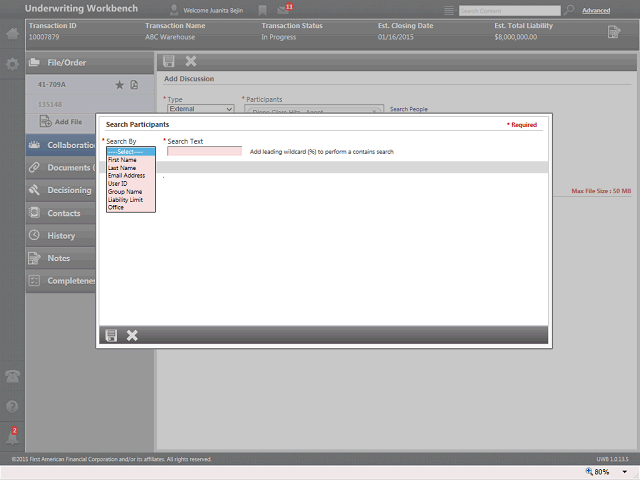Open the Decisioning sidebar section

(x=61, y=190)
